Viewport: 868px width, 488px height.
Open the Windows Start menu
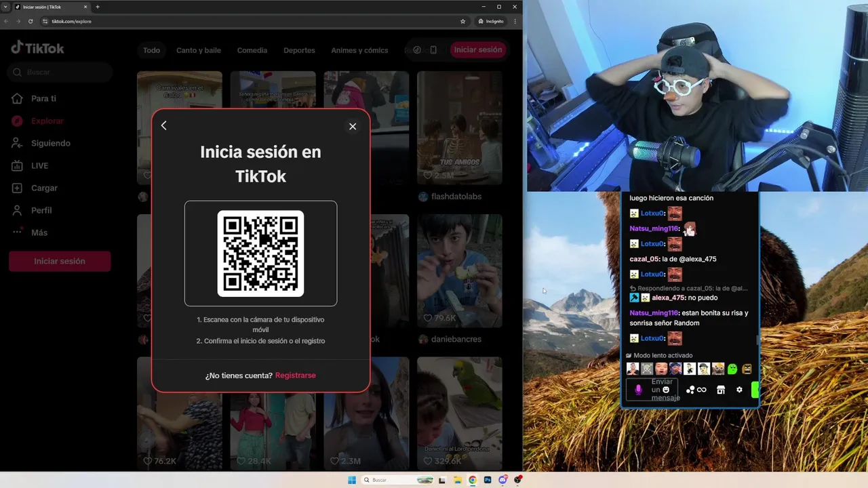pyautogui.click(x=352, y=480)
